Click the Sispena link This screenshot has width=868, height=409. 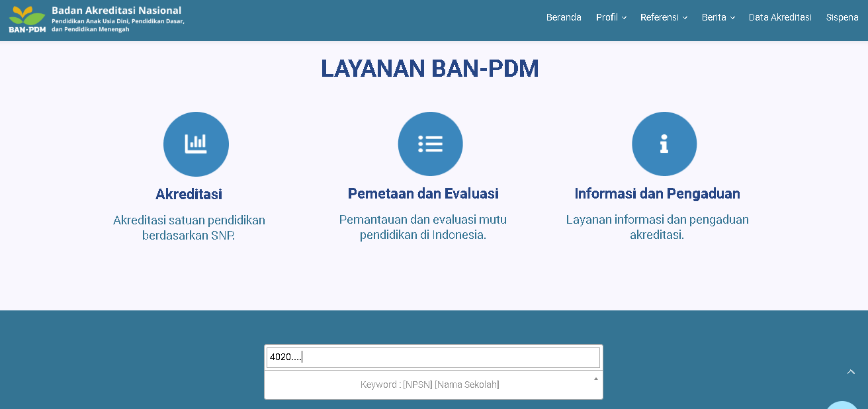tap(842, 17)
